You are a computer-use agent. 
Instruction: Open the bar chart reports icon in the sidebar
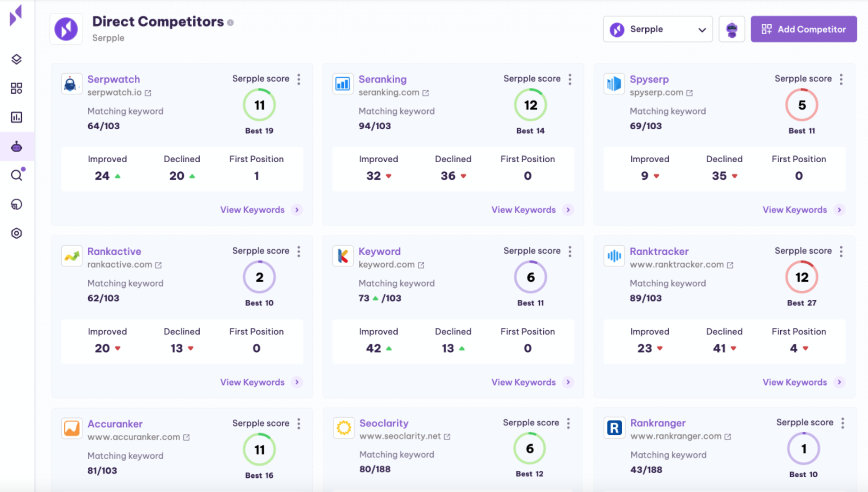[17, 117]
